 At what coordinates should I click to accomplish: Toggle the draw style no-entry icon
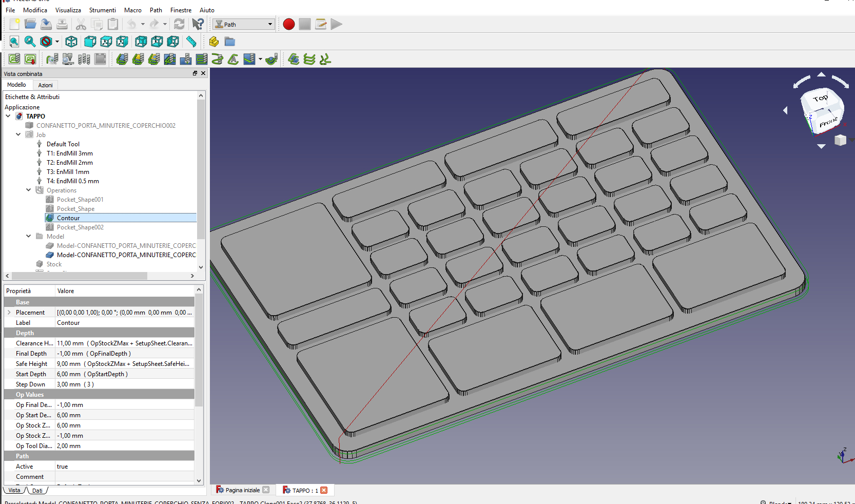click(46, 42)
